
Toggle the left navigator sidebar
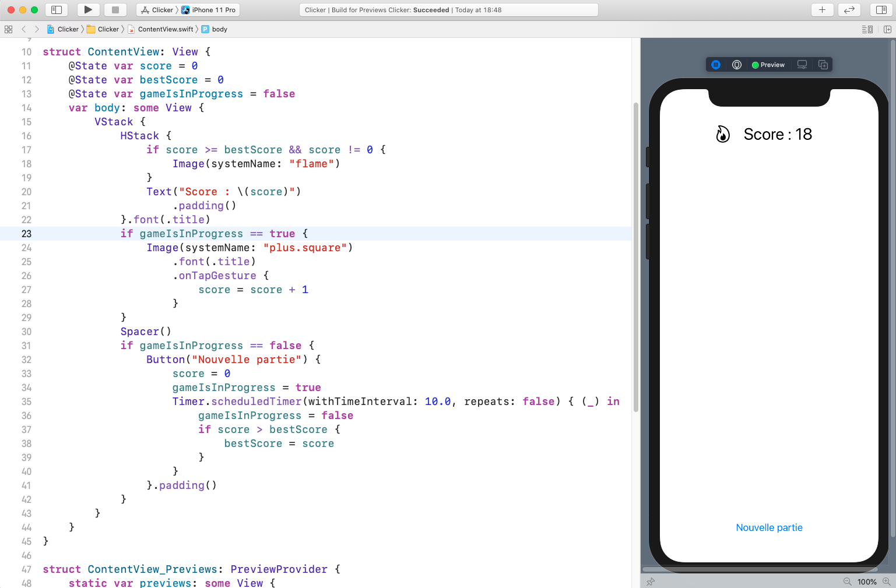(56, 10)
